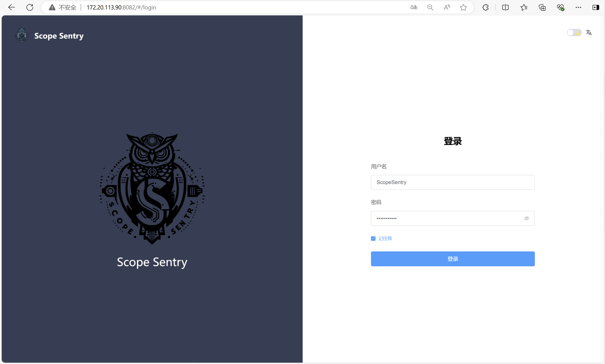Click the 登录 login button

pyautogui.click(x=453, y=259)
